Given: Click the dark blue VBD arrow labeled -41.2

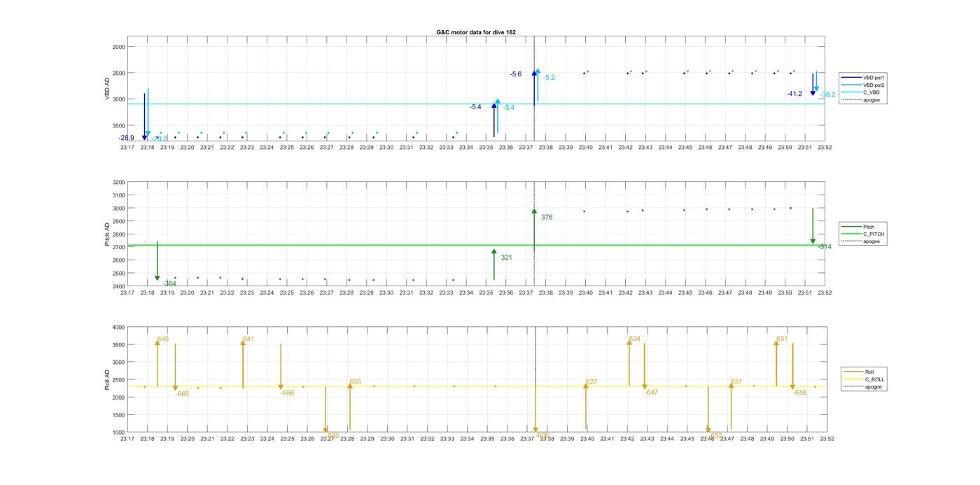Looking at the screenshot, I should pyautogui.click(x=813, y=84).
